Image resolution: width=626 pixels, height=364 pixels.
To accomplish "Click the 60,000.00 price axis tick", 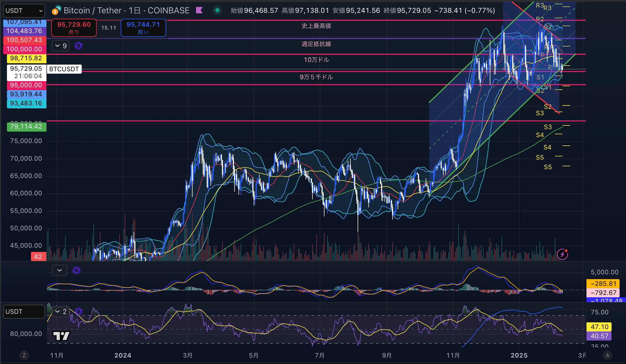I will (26, 193).
